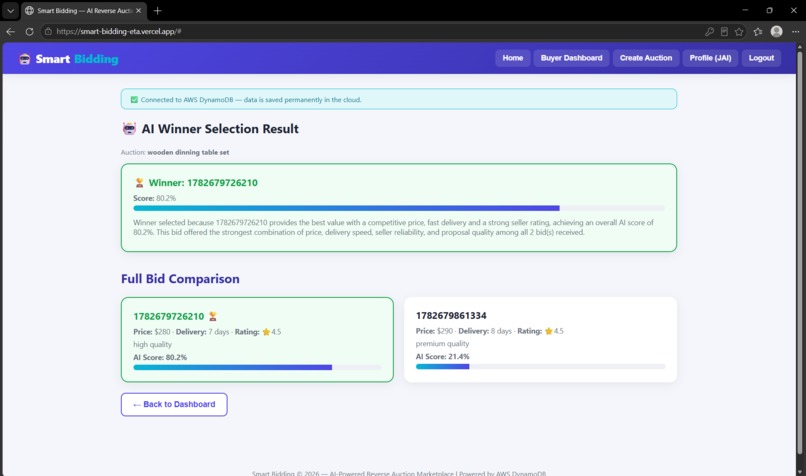
Task: Click the 'Full Bid Comparison' heading
Action: (x=180, y=279)
